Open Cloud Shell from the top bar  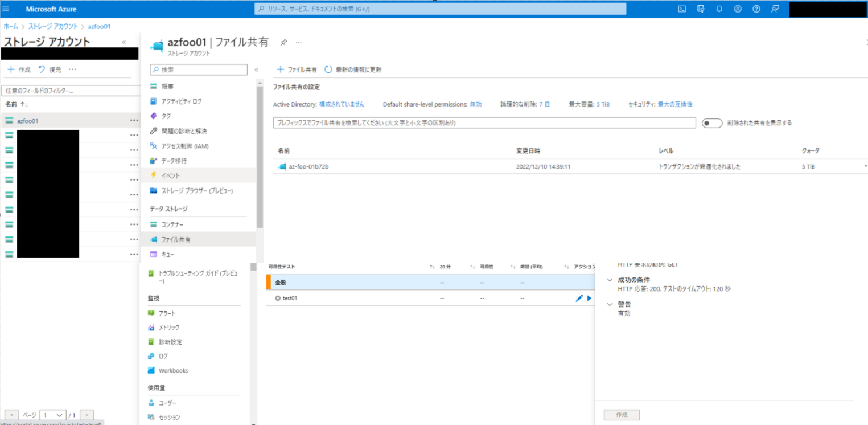click(682, 9)
